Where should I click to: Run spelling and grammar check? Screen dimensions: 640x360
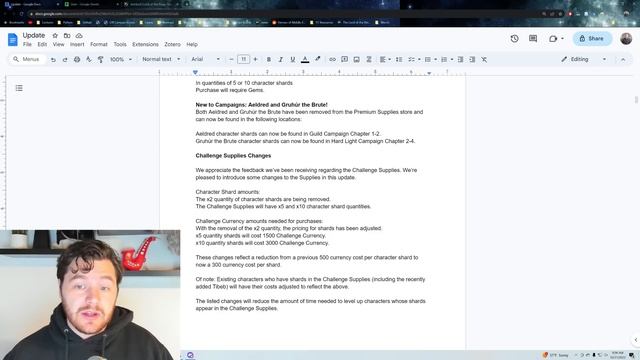89,60
